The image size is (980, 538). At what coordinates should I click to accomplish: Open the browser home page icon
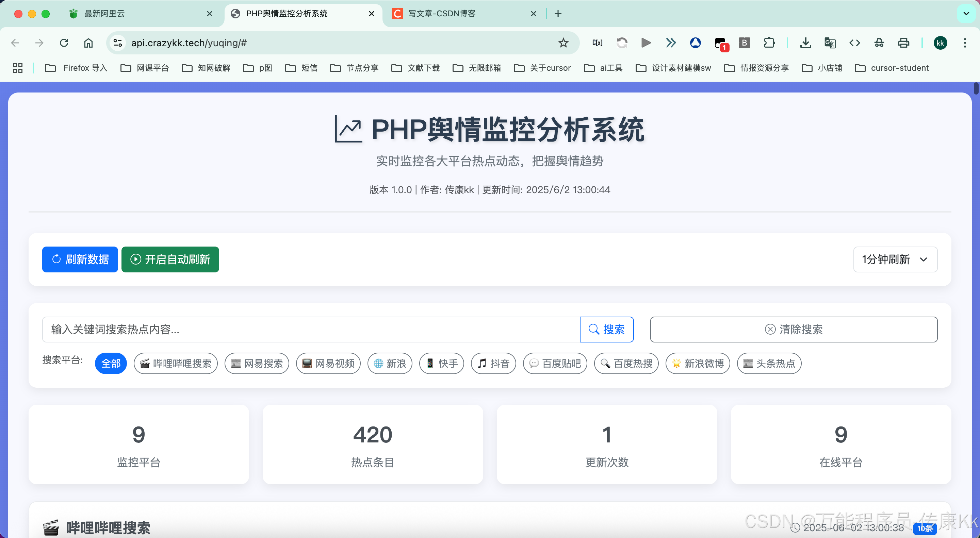point(88,43)
